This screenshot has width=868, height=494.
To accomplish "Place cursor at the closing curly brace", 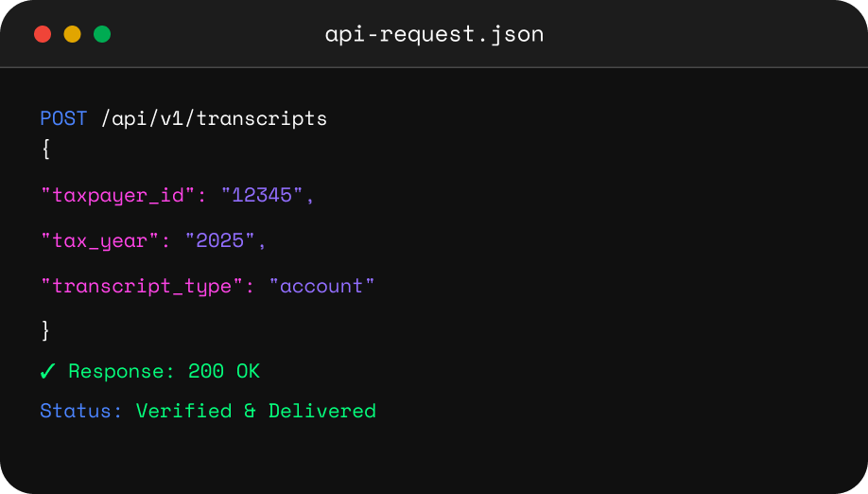I will 45,330.
